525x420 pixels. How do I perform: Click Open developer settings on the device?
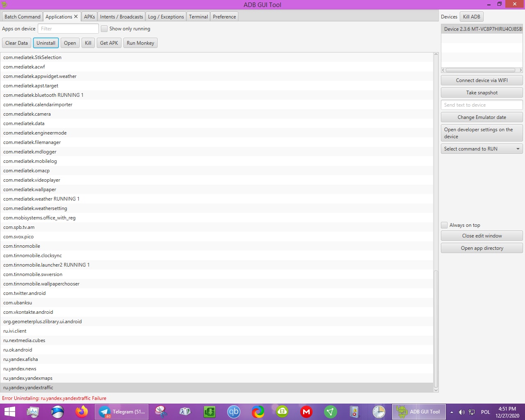(482, 133)
